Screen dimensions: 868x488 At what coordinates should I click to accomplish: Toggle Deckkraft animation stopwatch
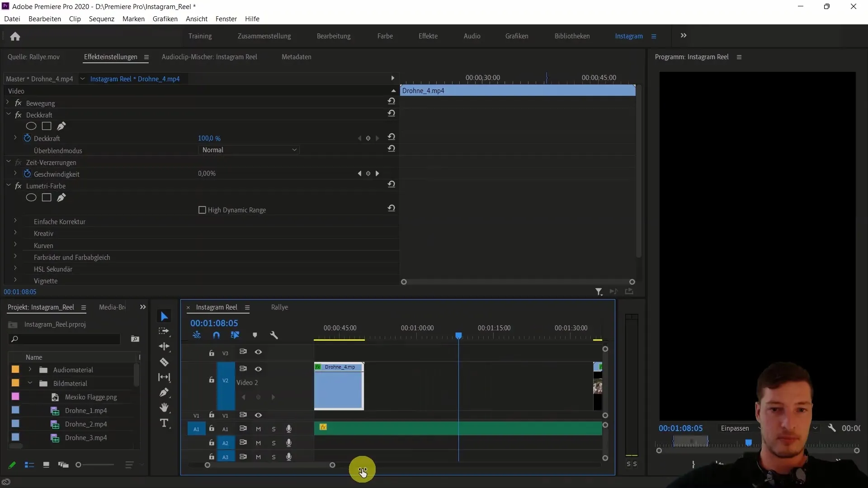27,138
